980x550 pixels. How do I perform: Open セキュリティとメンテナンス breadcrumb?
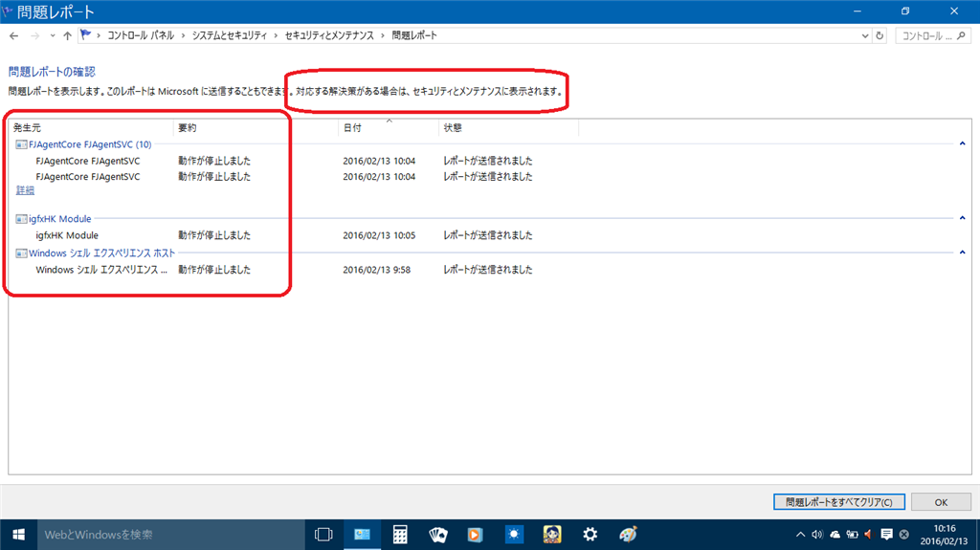pyautogui.click(x=329, y=35)
